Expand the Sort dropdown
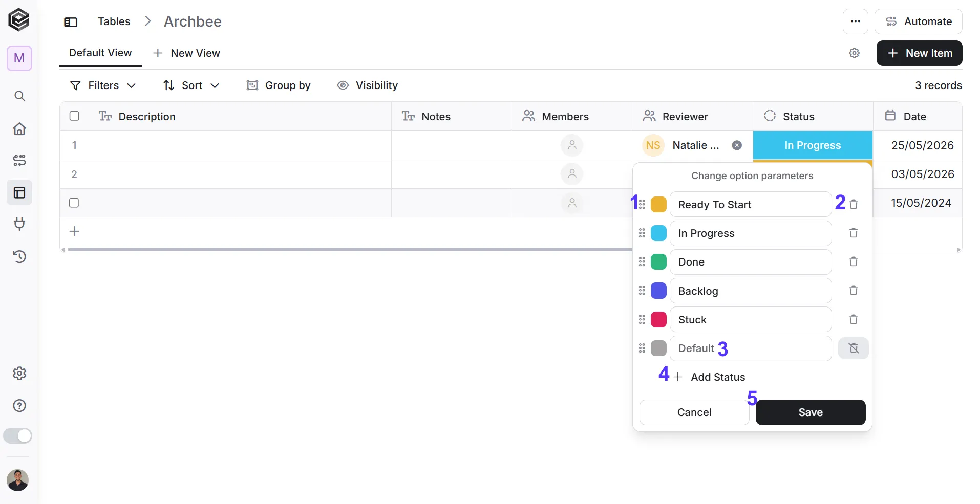This screenshot has width=980, height=504. (x=191, y=85)
